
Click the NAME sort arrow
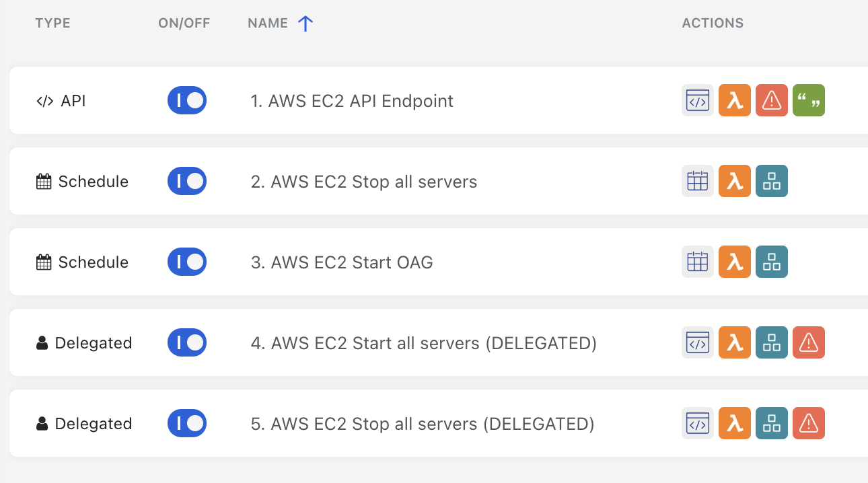[x=305, y=24]
